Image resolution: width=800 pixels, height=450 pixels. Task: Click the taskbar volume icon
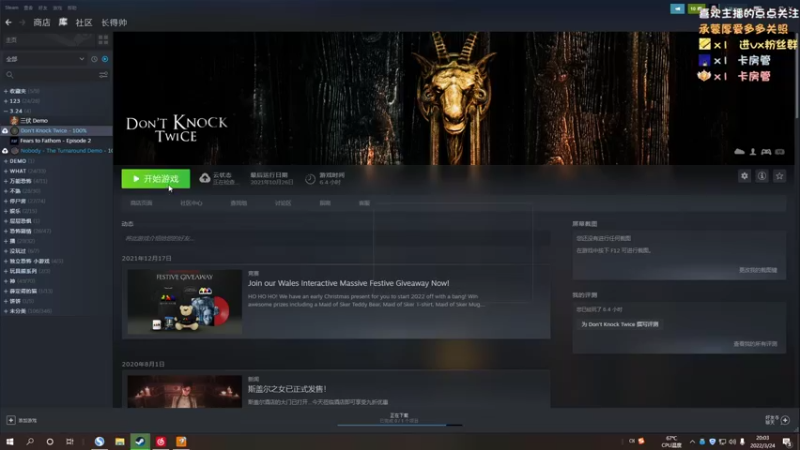[x=733, y=442]
